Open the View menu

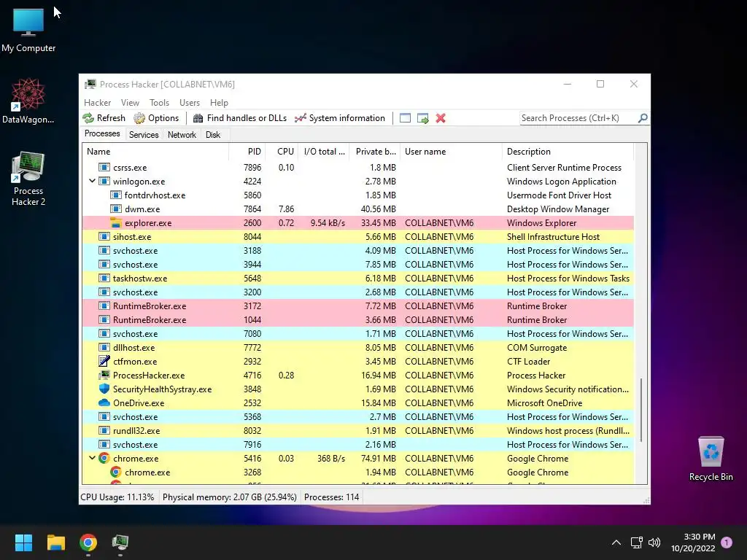[130, 102]
